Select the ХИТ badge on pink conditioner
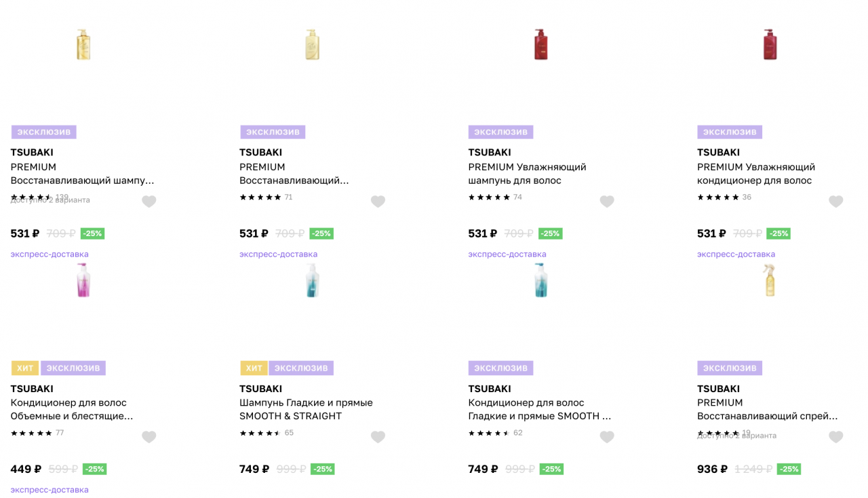 click(25, 368)
